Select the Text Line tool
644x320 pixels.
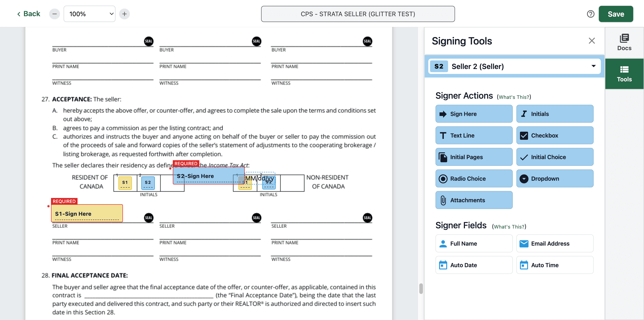(x=474, y=135)
